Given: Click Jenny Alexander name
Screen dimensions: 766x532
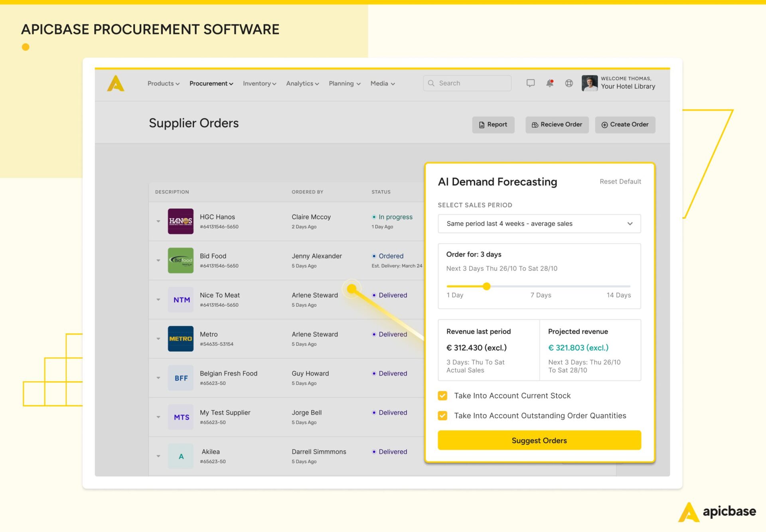Looking at the screenshot, I should (317, 256).
